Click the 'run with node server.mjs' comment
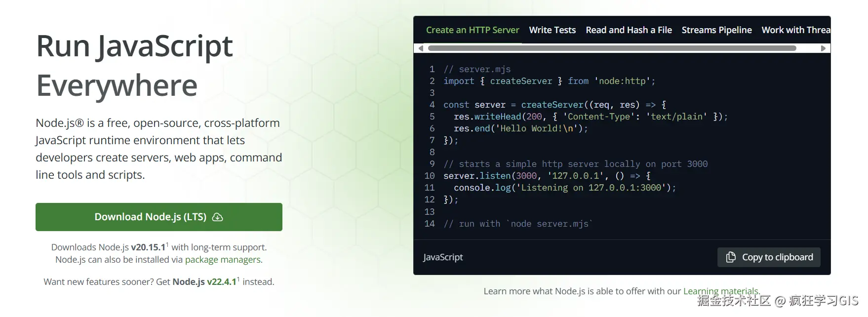This screenshot has width=868, height=317. point(518,224)
